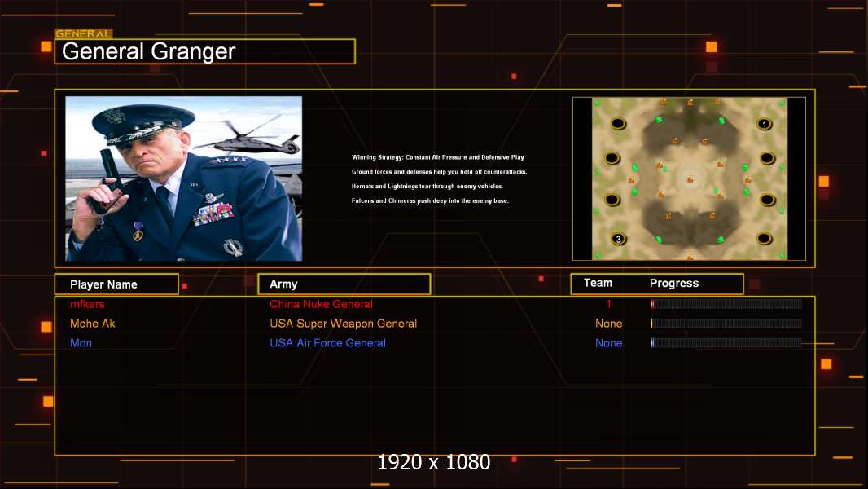The width and height of the screenshot is (868, 489).
Task: Click the blue progress bar for Mon
Action: (726, 343)
